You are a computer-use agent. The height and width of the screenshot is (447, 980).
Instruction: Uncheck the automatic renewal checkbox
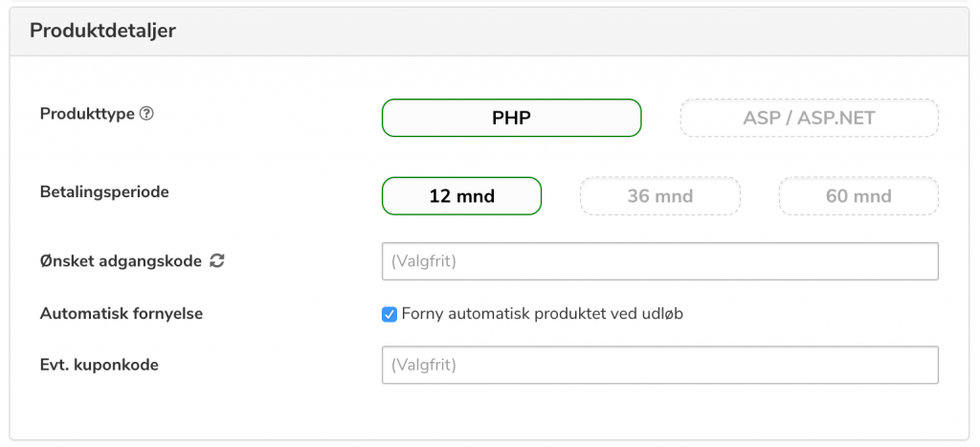[390, 315]
